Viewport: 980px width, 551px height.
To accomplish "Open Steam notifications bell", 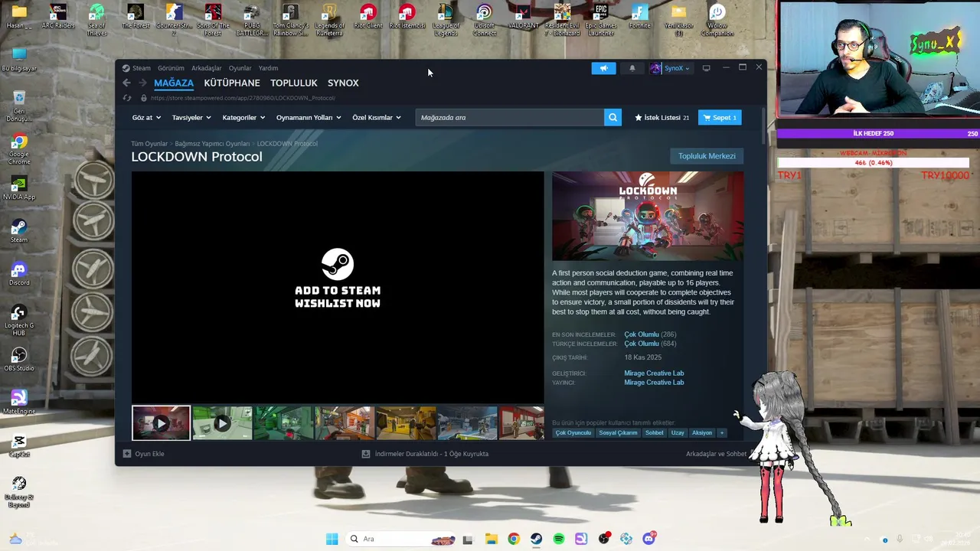I will [632, 68].
